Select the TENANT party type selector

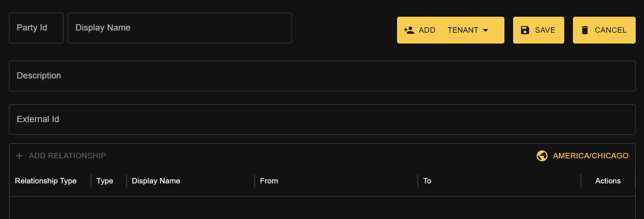click(x=468, y=30)
